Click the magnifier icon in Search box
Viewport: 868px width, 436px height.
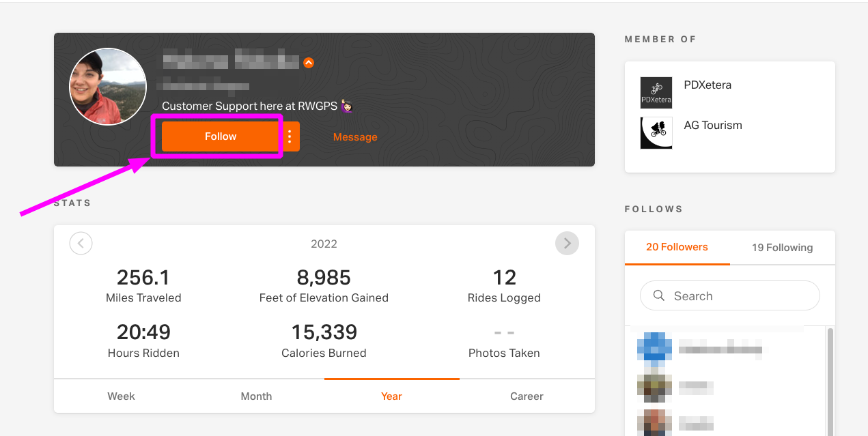click(659, 295)
